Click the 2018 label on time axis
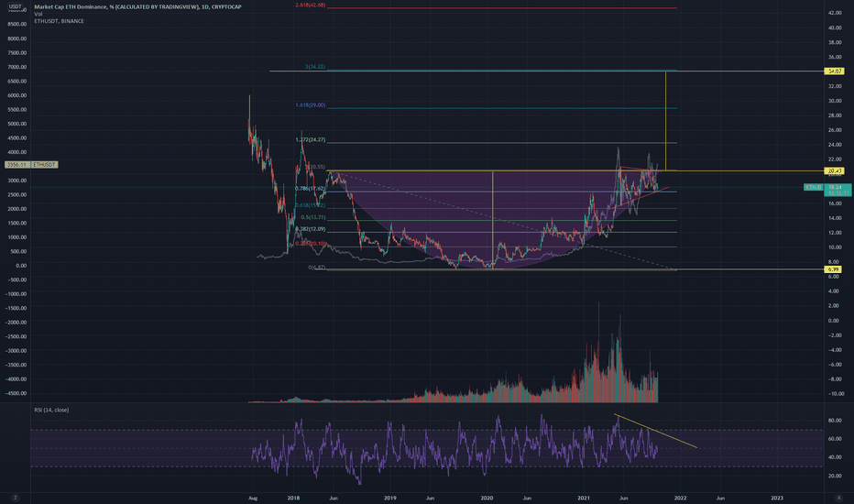Screen dimensions: 854x504 click(293, 498)
